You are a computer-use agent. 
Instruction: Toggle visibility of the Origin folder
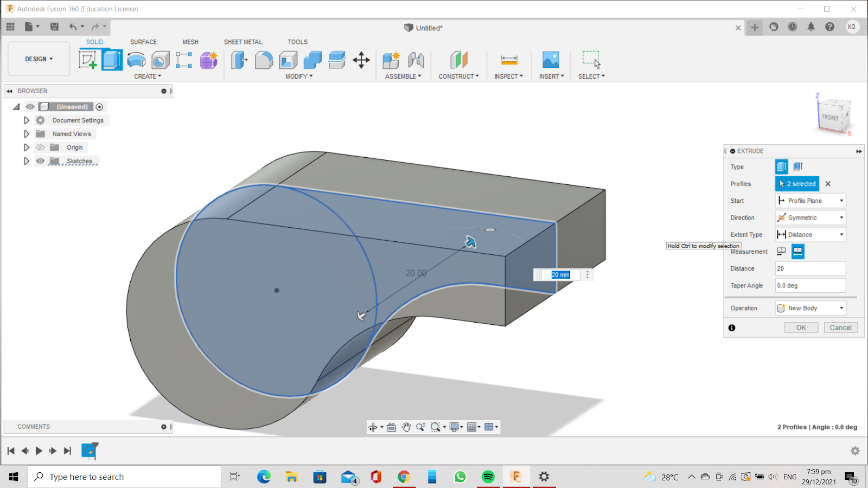point(40,147)
